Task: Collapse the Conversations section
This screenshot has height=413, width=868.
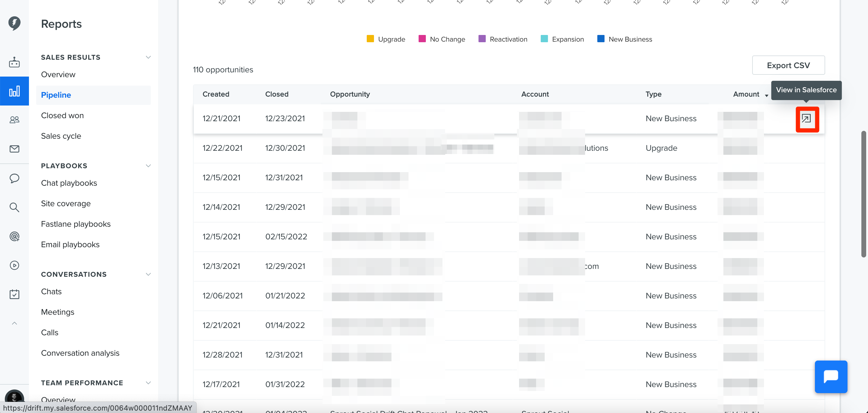Action: [x=148, y=274]
